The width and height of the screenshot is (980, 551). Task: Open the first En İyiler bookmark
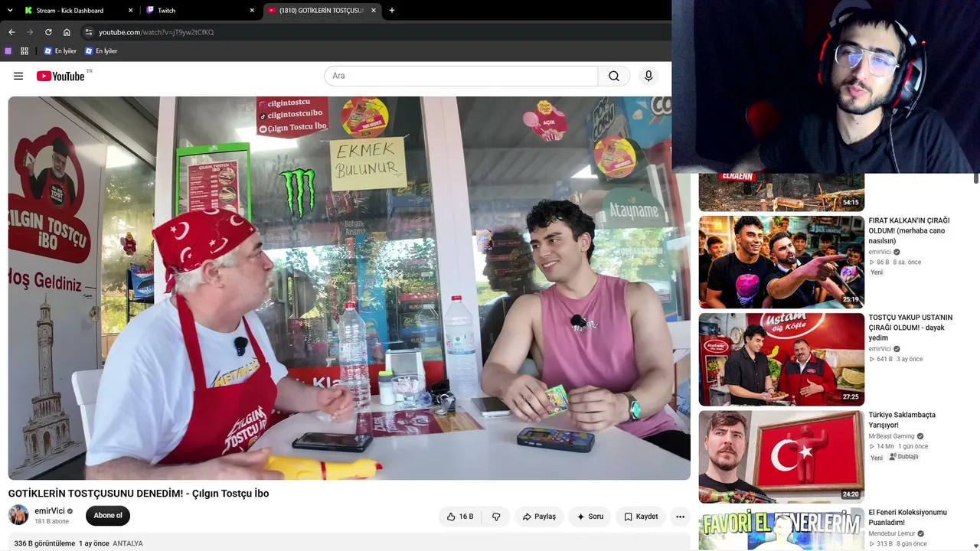[x=60, y=51]
